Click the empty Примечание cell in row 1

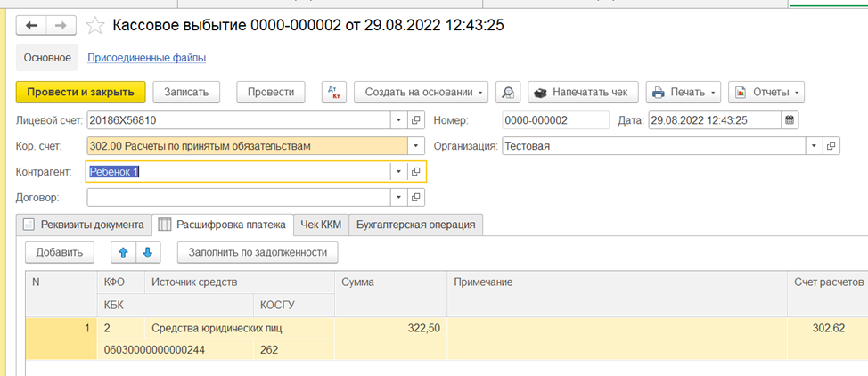click(618, 339)
